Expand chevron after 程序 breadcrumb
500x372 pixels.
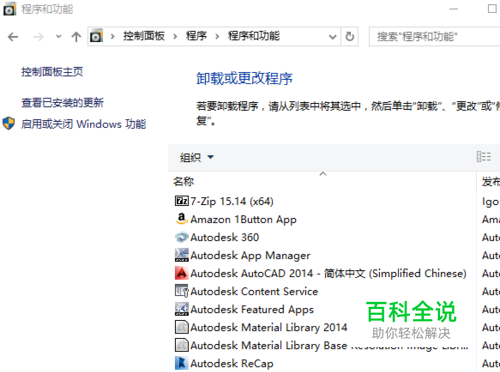[217, 36]
